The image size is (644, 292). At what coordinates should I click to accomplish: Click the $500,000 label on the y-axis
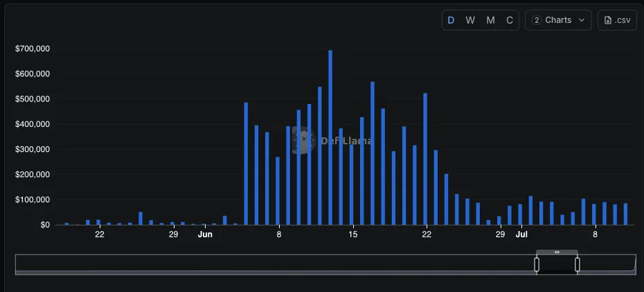[x=33, y=99]
